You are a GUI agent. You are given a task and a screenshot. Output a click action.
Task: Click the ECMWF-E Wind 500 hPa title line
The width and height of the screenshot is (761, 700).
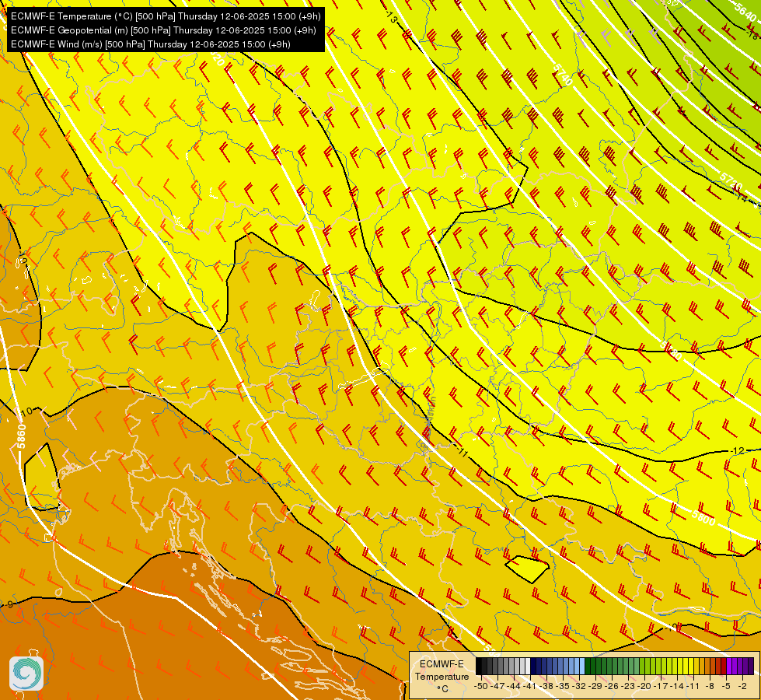pyautogui.click(x=151, y=44)
